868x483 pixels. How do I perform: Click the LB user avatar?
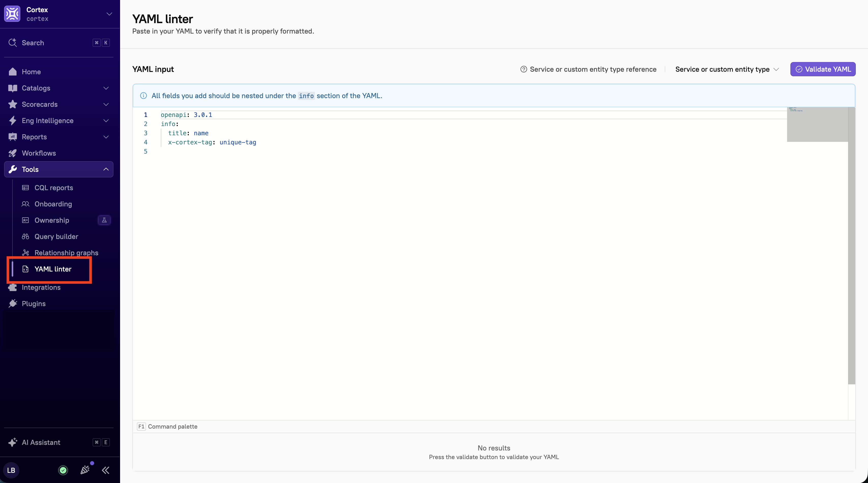pos(11,470)
